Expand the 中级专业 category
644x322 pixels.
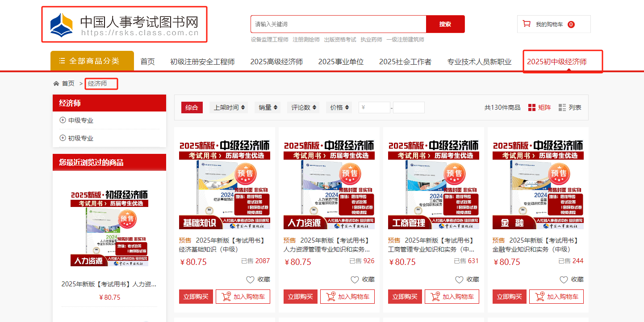pos(63,120)
